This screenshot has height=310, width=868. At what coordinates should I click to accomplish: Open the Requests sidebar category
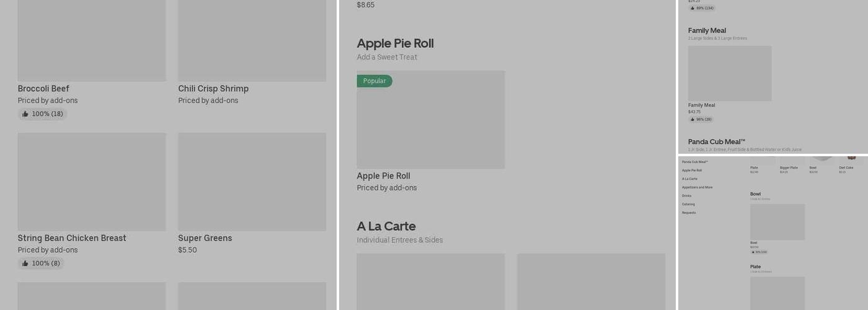pos(689,213)
